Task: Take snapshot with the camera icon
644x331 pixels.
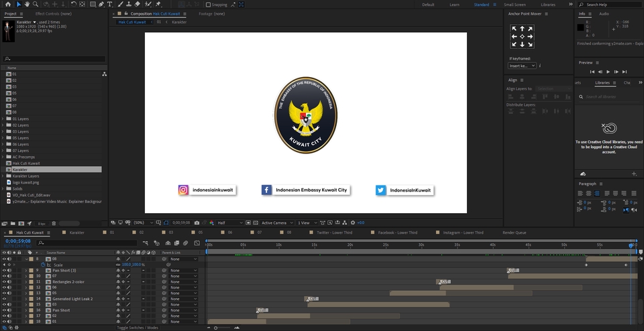Action: click(197, 222)
